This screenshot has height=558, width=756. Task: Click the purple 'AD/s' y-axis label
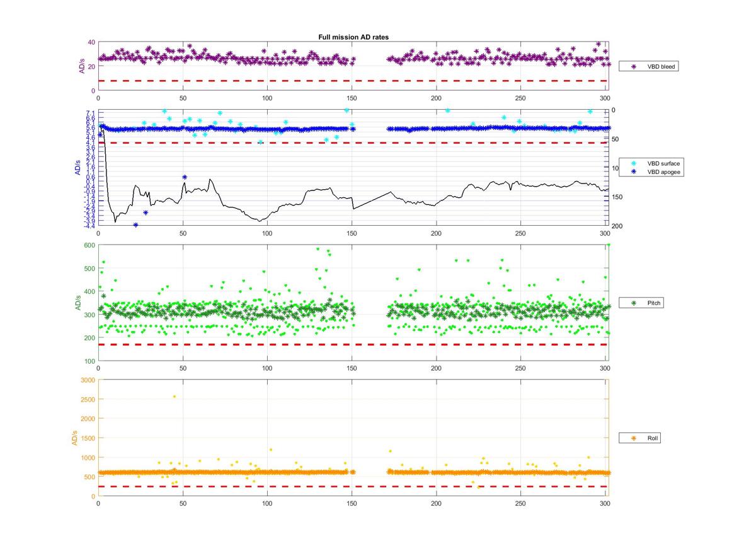coord(81,66)
